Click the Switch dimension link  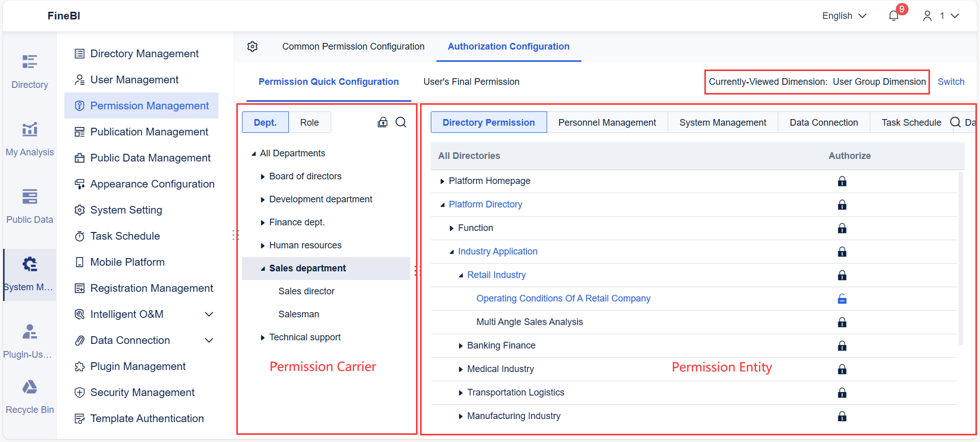(951, 82)
